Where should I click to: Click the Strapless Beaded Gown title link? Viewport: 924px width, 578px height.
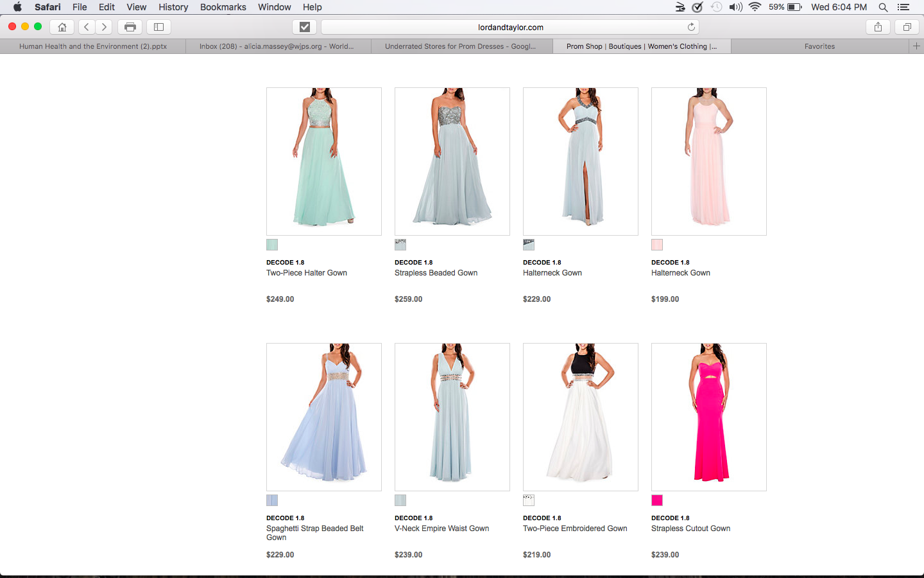point(436,273)
